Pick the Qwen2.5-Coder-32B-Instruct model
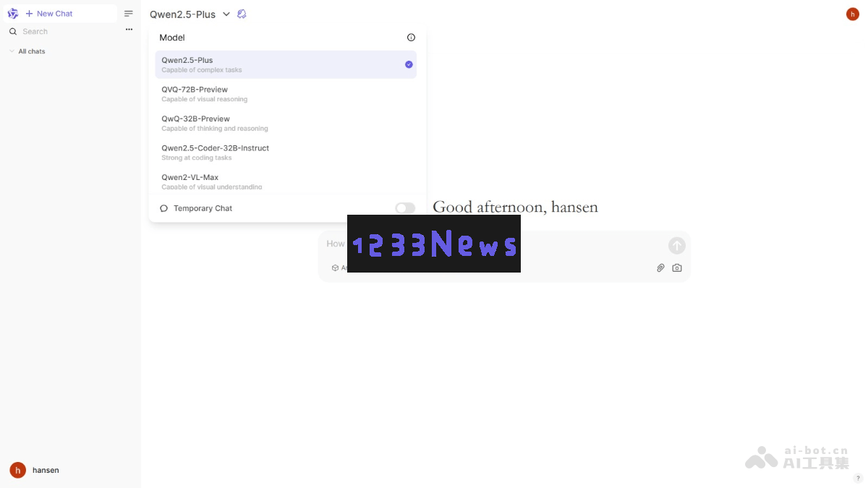Screen dimensions: 868x488 pos(286,153)
